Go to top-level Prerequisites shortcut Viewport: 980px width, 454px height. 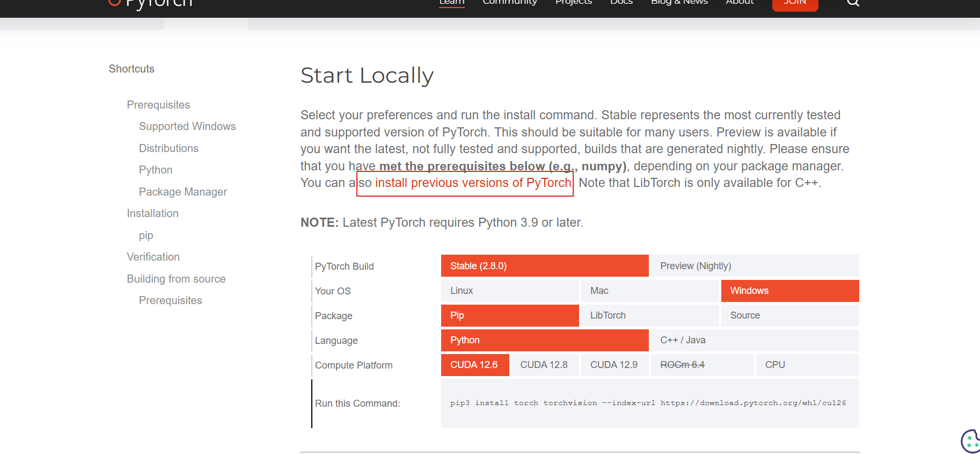[x=158, y=105]
